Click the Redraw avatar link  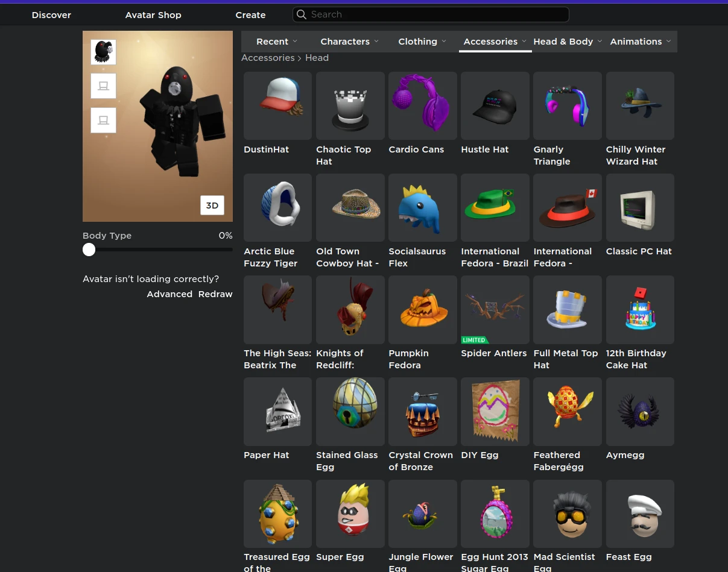click(215, 294)
